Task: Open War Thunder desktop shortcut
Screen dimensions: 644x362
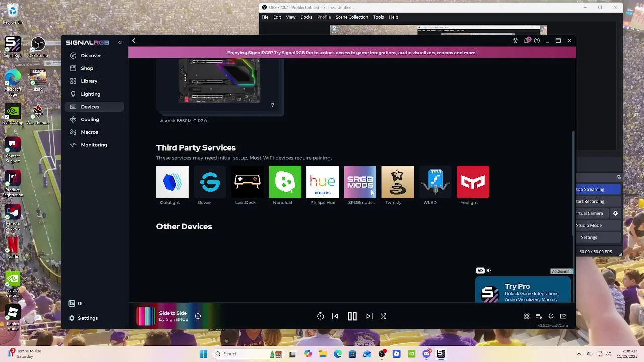Action: (38, 115)
